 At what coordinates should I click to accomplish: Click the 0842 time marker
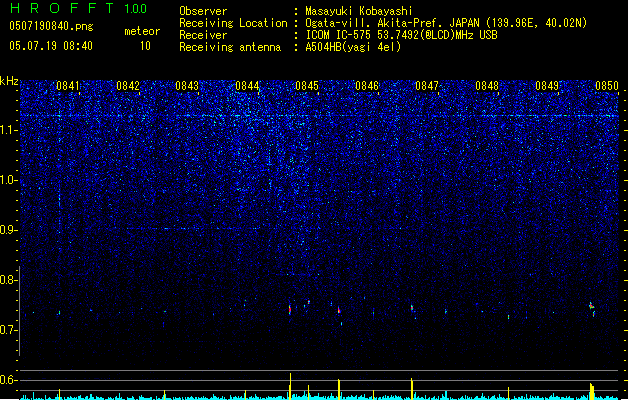pos(128,86)
